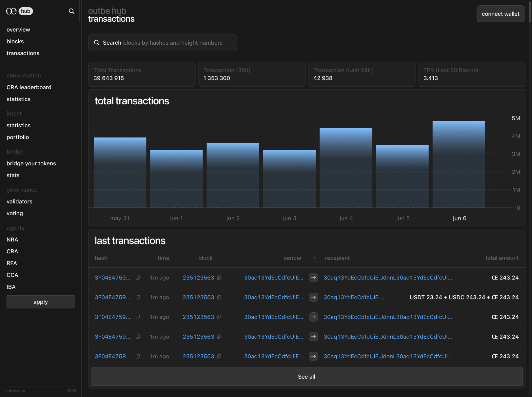Open the sidebar search icon

(x=71, y=11)
